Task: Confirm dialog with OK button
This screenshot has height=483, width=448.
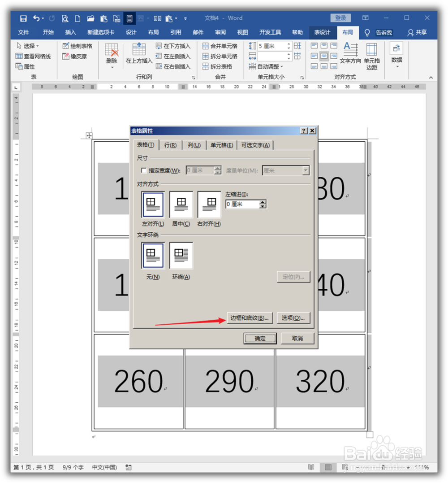Action: (x=260, y=338)
